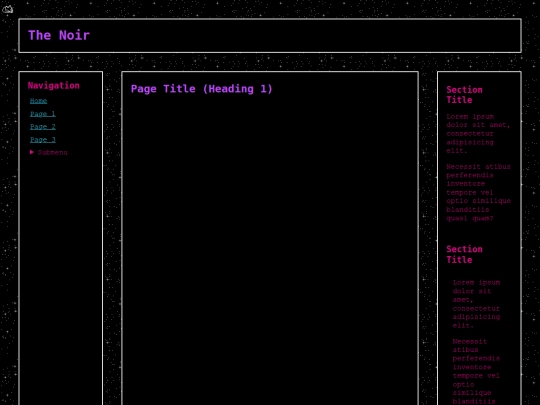Select the 'Page Title (Heading 1)' heading

click(201, 89)
